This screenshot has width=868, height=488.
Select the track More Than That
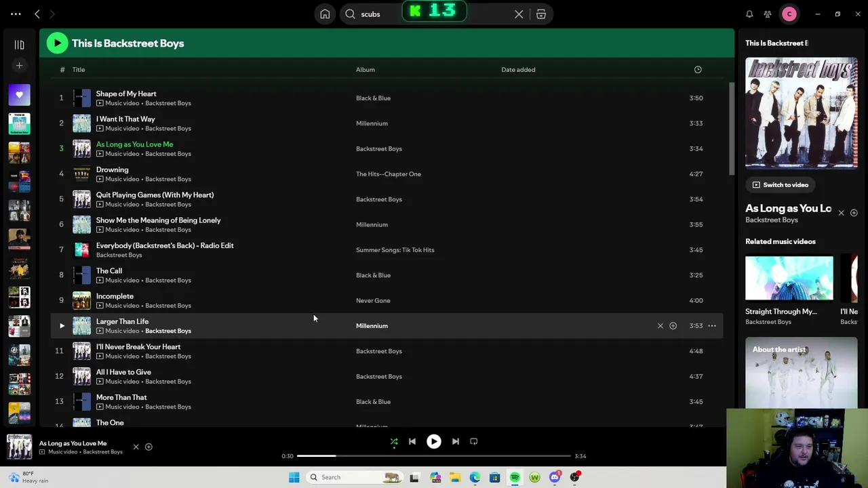click(121, 398)
